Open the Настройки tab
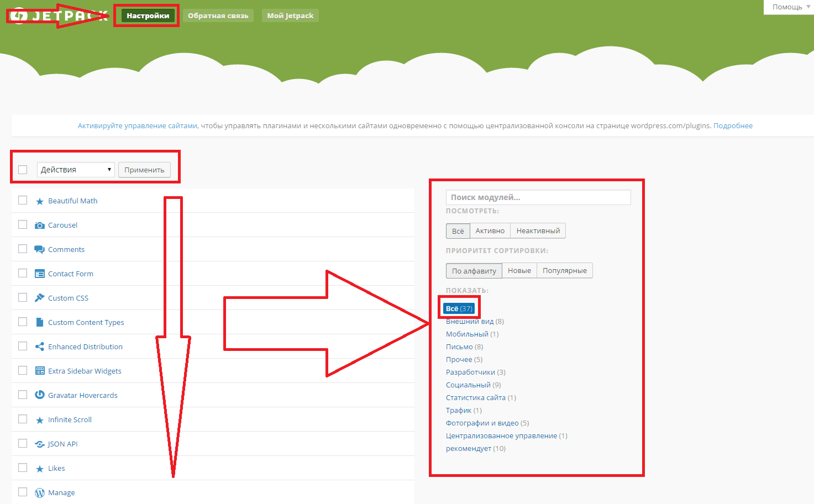 tap(148, 15)
